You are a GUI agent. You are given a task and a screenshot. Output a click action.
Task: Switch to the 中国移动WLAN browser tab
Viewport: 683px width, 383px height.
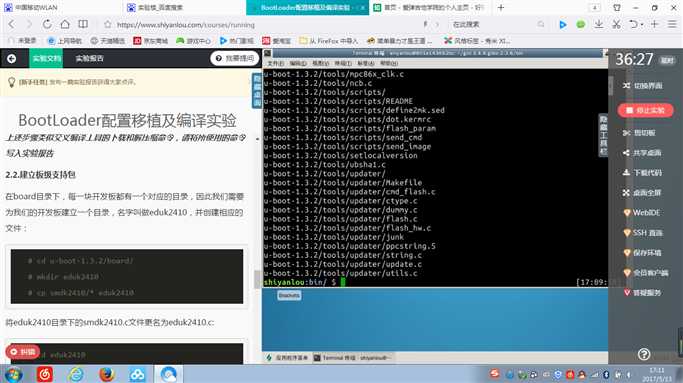(x=61, y=7)
